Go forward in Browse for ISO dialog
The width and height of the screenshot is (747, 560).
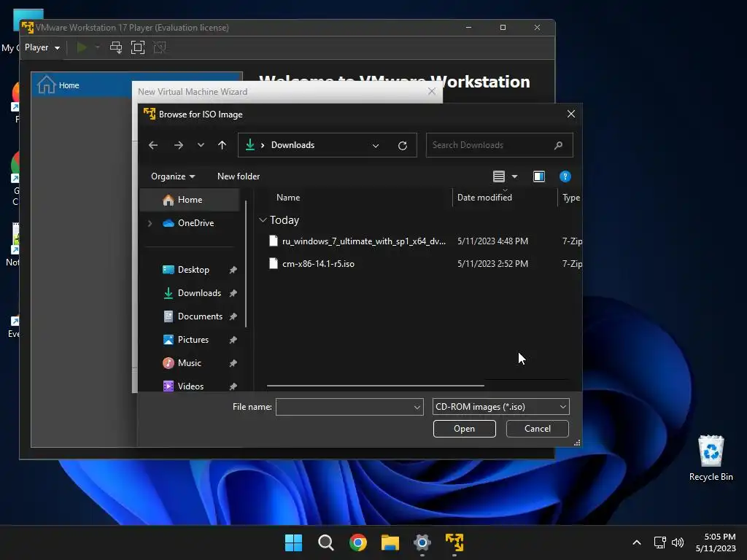[179, 145]
